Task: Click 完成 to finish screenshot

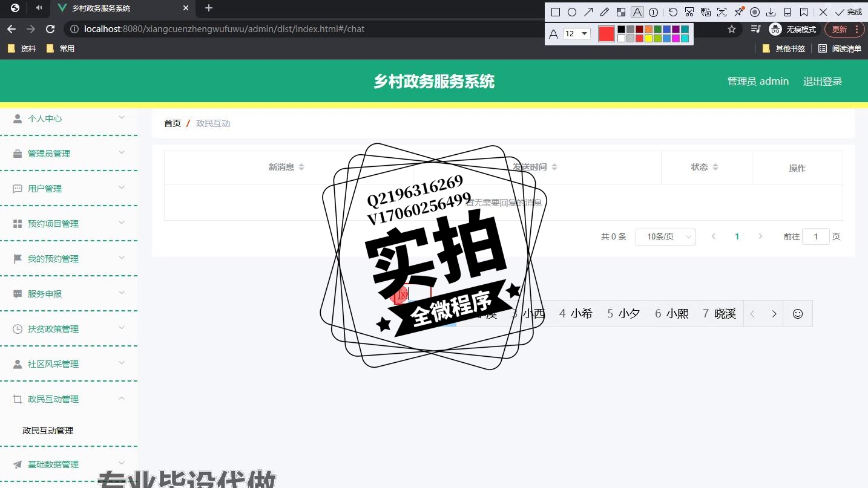Action: pyautogui.click(x=849, y=12)
